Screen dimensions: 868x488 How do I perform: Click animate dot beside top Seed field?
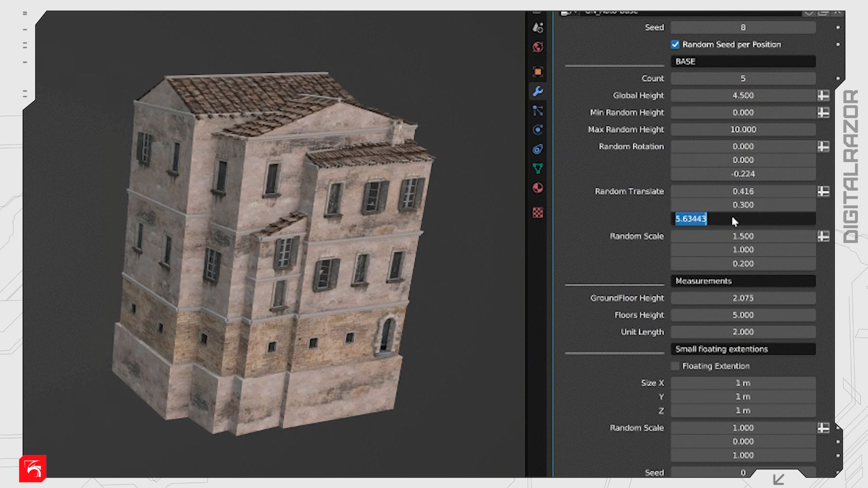838,28
